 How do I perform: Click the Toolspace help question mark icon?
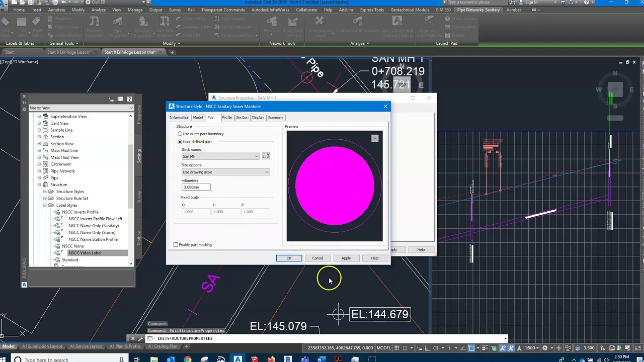pos(129,99)
